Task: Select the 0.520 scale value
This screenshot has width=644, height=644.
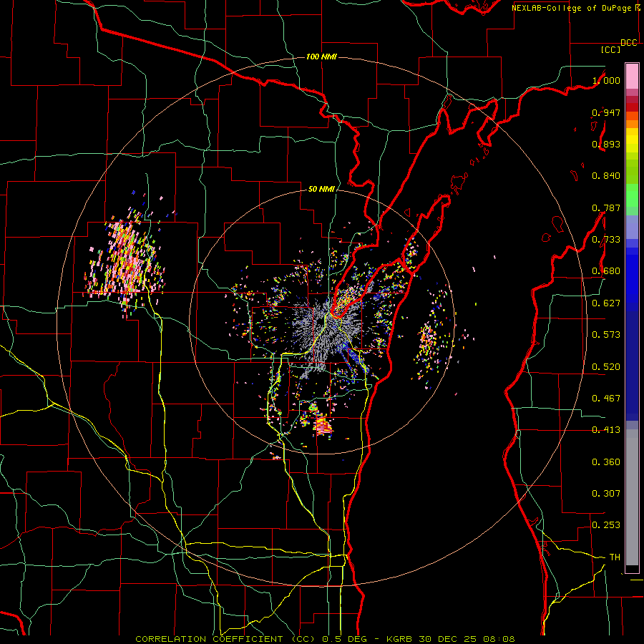Action: [x=606, y=367]
